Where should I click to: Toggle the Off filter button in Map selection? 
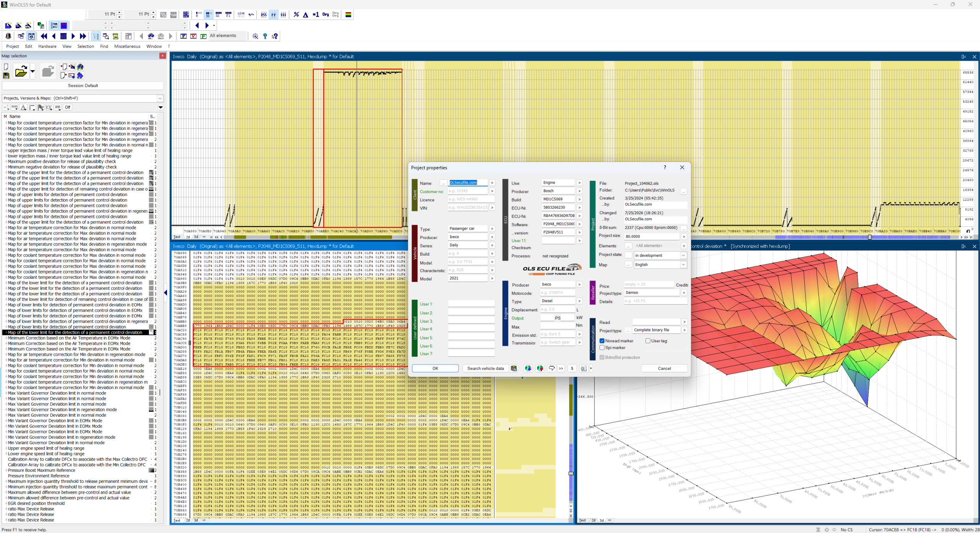coord(68,107)
